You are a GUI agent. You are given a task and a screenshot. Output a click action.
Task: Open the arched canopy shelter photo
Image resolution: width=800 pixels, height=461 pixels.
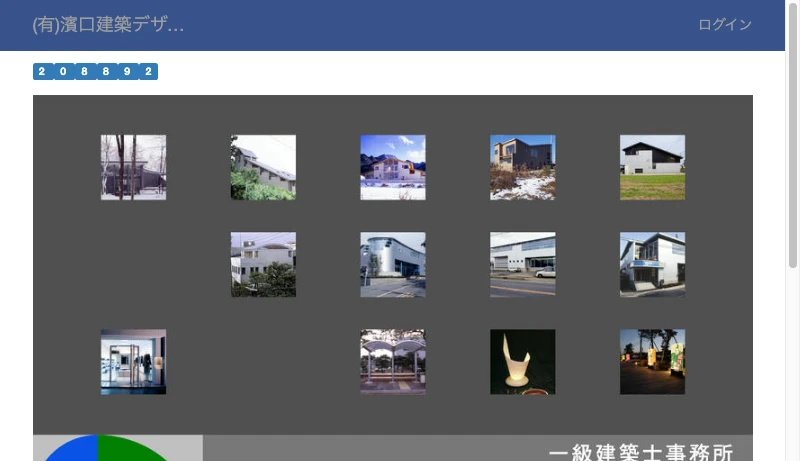pyautogui.click(x=393, y=361)
